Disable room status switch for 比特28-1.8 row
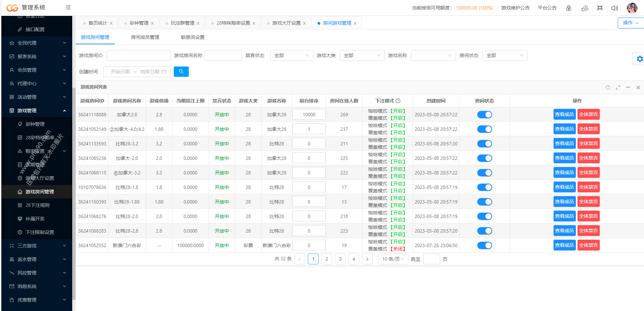Viewport: 644px width, 311px height. point(484,187)
